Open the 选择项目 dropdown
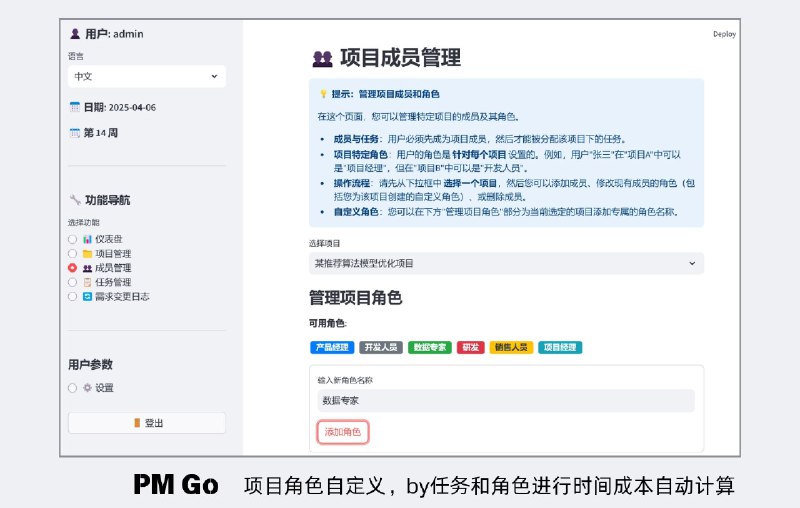The image size is (800, 508). (506, 263)
